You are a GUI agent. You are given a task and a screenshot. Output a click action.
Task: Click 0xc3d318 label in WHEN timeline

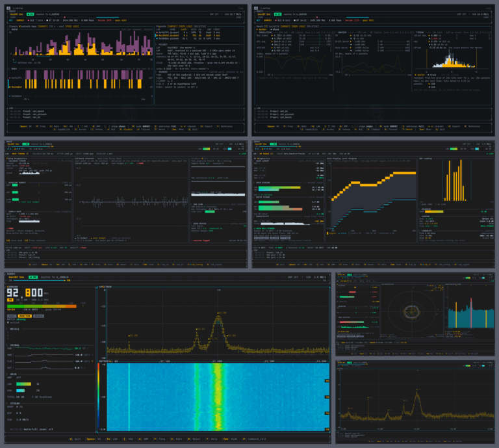[16, 87]
